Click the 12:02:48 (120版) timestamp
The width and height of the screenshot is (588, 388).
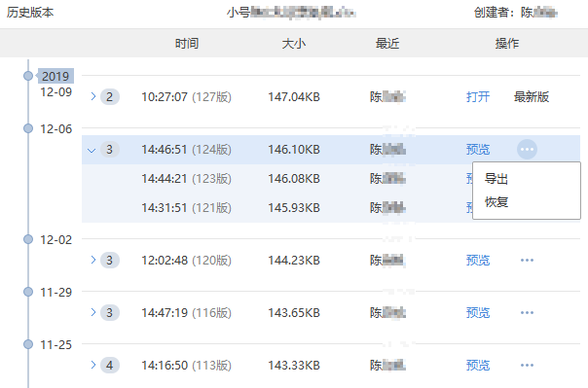point(186,261)
